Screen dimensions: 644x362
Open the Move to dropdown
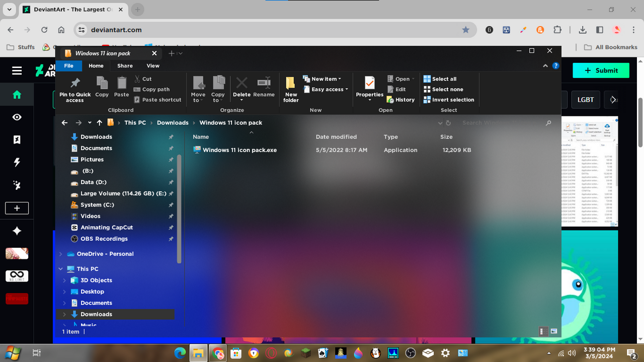(198, 90)
